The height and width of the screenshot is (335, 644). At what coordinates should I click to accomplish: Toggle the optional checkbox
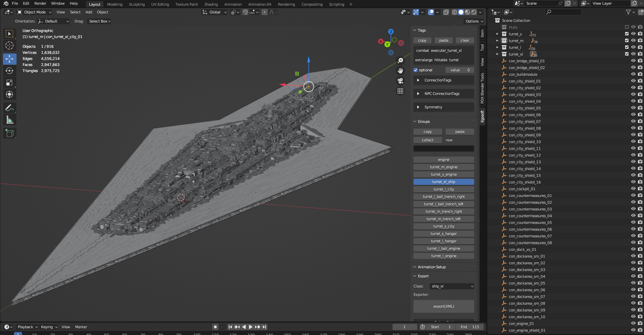coord(416,70)
